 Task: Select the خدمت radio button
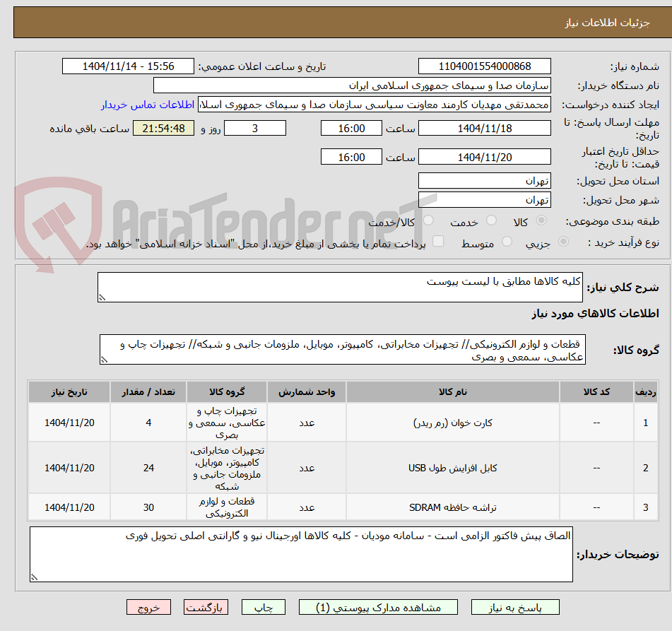(492, 220)
